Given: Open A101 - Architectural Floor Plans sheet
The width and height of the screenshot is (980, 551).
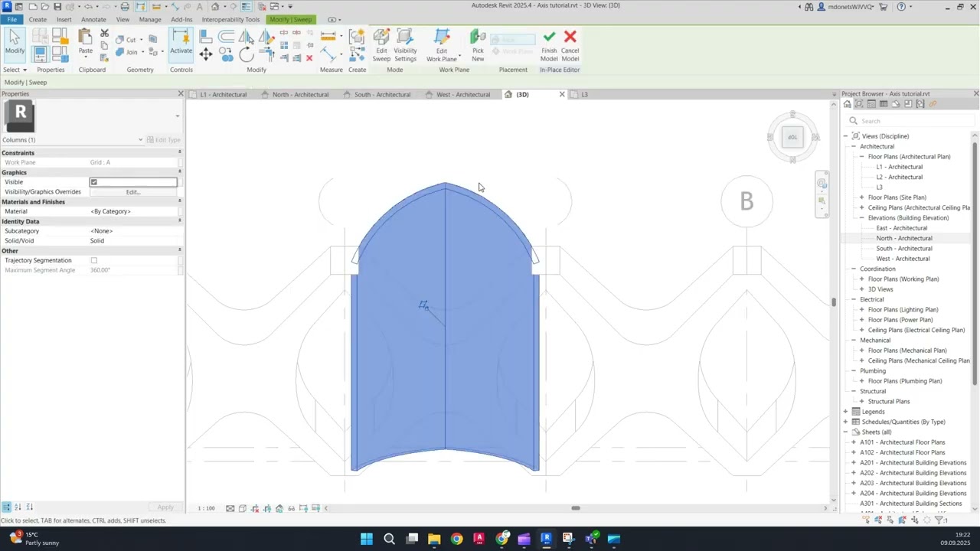Looking at the screenshot, I should point(902,442).
